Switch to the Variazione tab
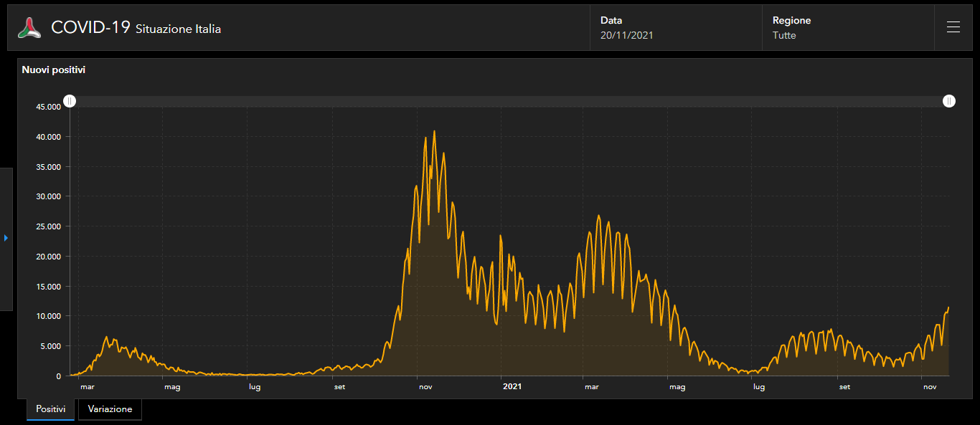Screen dimensions: 980x425 (110, 409)
